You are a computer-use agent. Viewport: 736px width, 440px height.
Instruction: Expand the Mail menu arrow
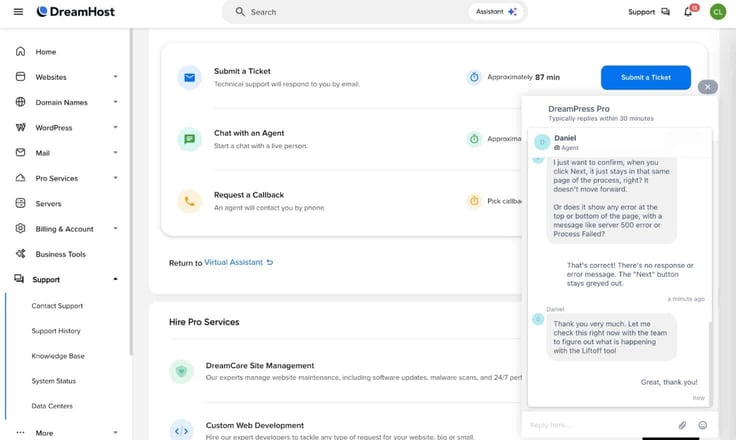pos(115,153)
